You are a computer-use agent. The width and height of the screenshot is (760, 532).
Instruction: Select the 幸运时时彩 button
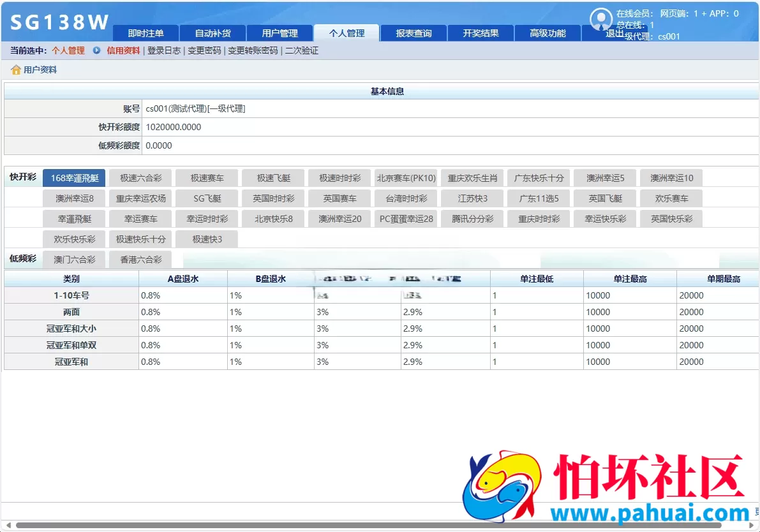click(207, 219)
